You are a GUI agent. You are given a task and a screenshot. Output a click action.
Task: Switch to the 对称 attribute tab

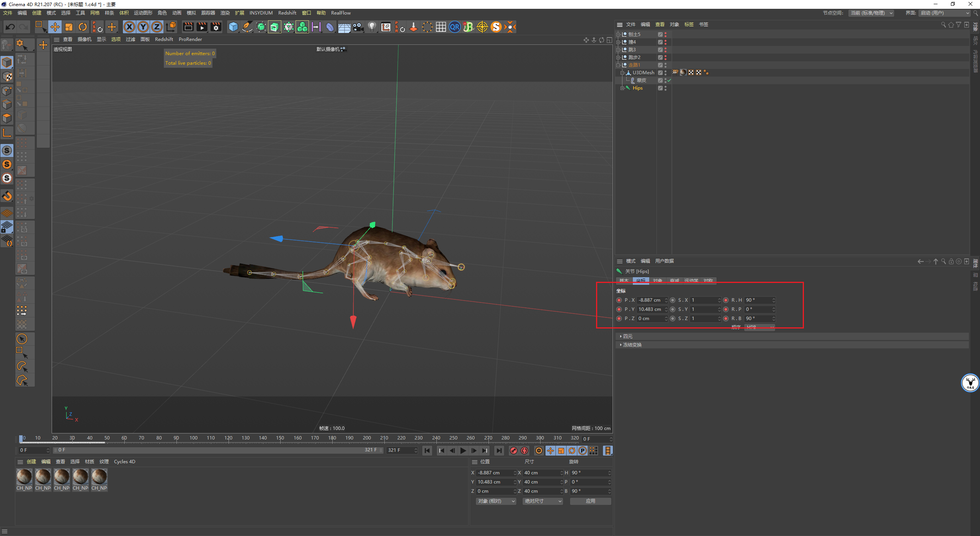(708, 281)
